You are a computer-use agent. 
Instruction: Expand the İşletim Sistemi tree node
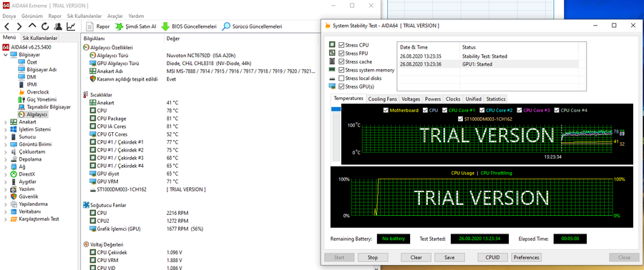click(x=5, y=129)
